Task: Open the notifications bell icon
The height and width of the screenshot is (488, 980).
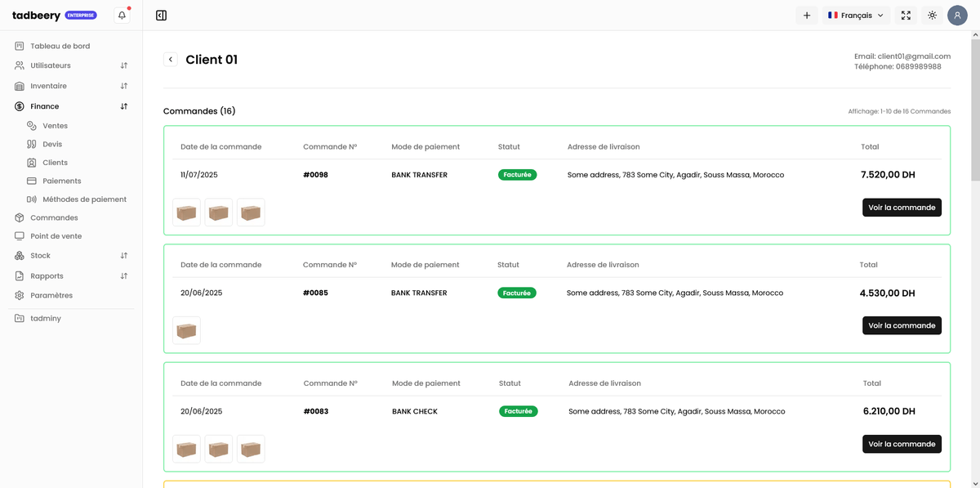Action: 122,15
